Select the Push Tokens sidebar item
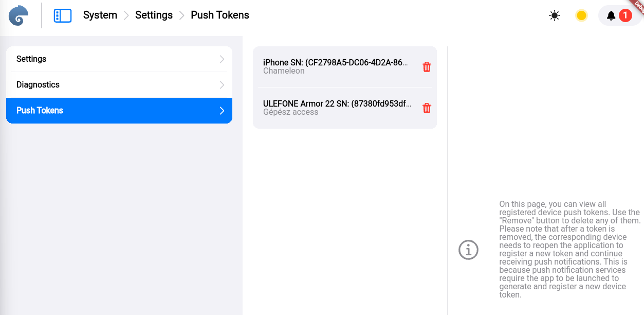This screenshot has width=644, height=315. 40,111
